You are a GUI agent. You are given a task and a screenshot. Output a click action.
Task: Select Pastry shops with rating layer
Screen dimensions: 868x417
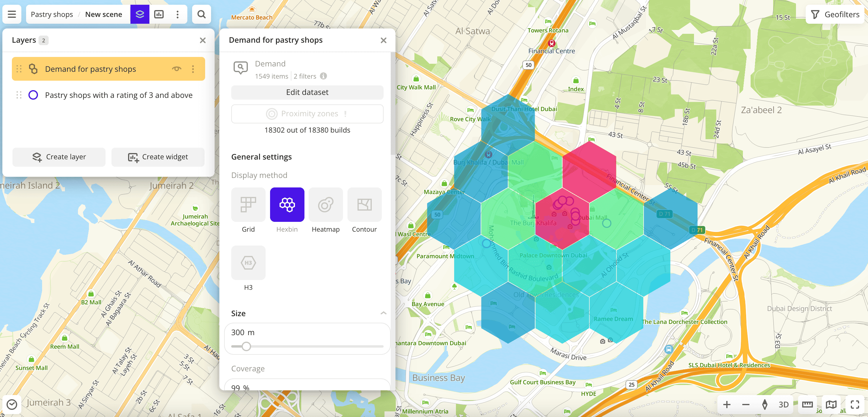119,95
